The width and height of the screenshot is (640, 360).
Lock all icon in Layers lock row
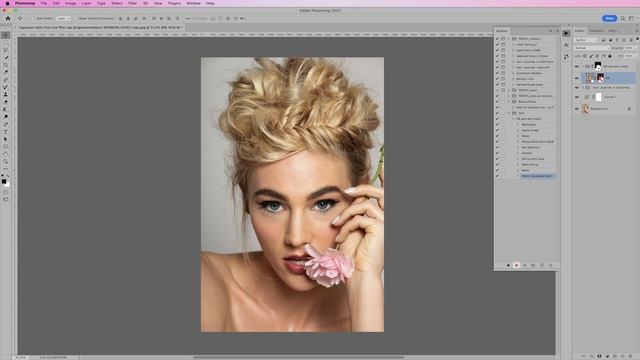(610, 56)
